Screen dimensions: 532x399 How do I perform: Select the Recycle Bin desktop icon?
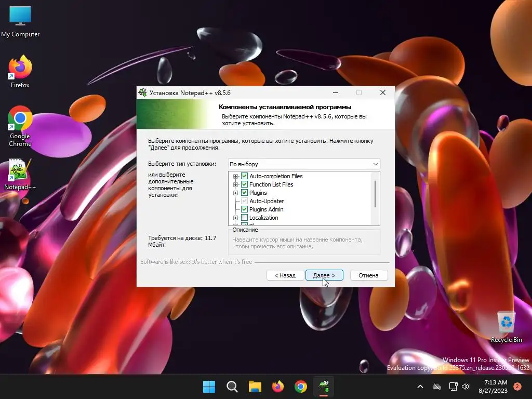pyautogui.click(x=506, y=327)
